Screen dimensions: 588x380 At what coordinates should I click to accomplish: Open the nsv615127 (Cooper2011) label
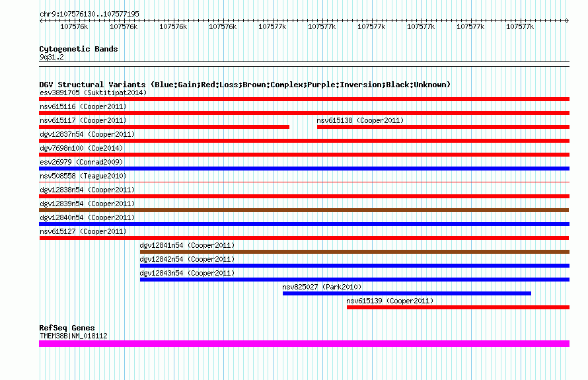[x=83, y=231]
